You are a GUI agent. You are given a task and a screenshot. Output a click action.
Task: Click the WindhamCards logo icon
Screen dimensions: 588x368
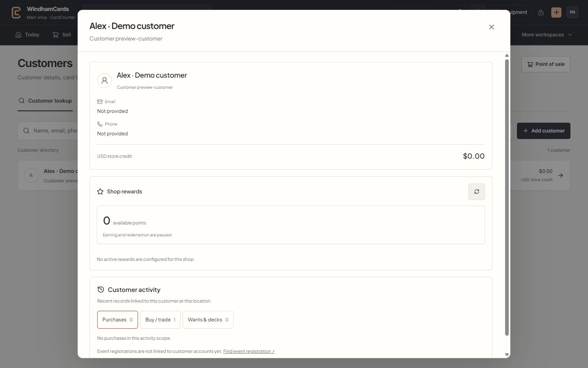coord(16,13)
